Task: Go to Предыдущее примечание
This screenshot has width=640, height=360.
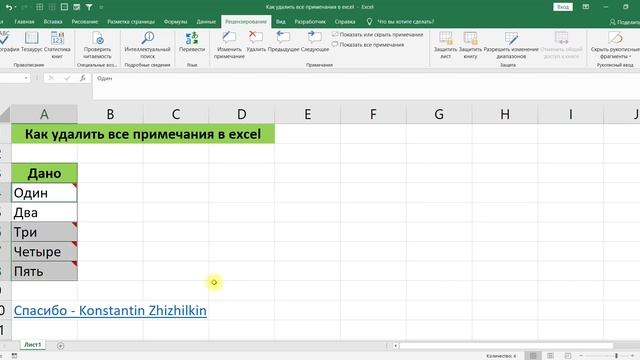Action: (283, 42)
